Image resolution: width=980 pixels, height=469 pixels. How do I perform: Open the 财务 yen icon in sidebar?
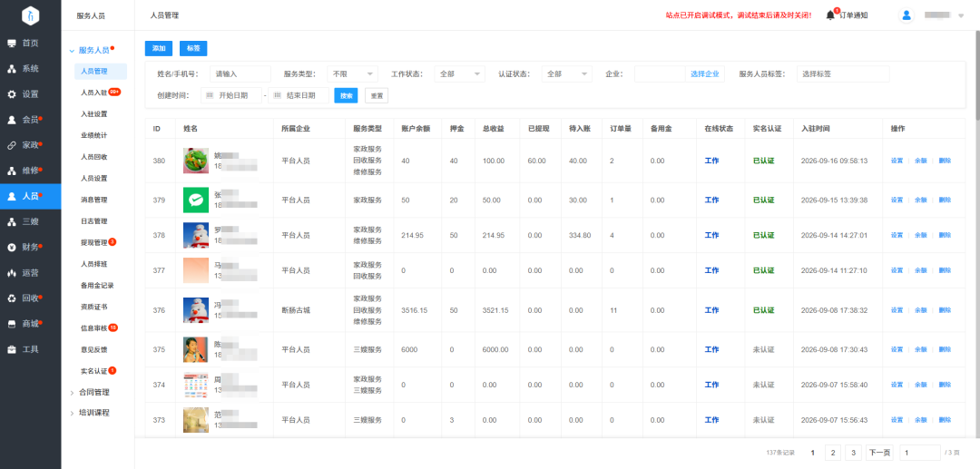[x=11, y=248]
